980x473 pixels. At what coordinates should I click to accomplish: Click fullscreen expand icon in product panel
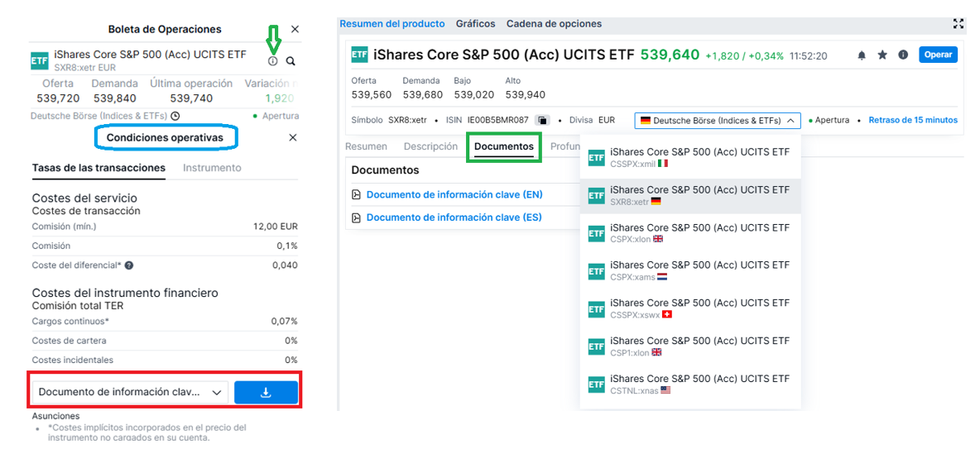(x=958, y=24)
